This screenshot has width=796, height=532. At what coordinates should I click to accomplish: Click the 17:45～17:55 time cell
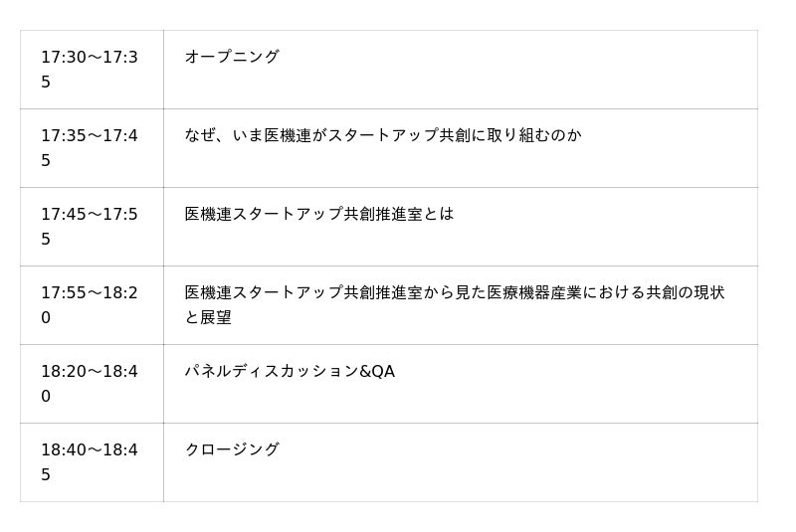(x=90, y=227)
